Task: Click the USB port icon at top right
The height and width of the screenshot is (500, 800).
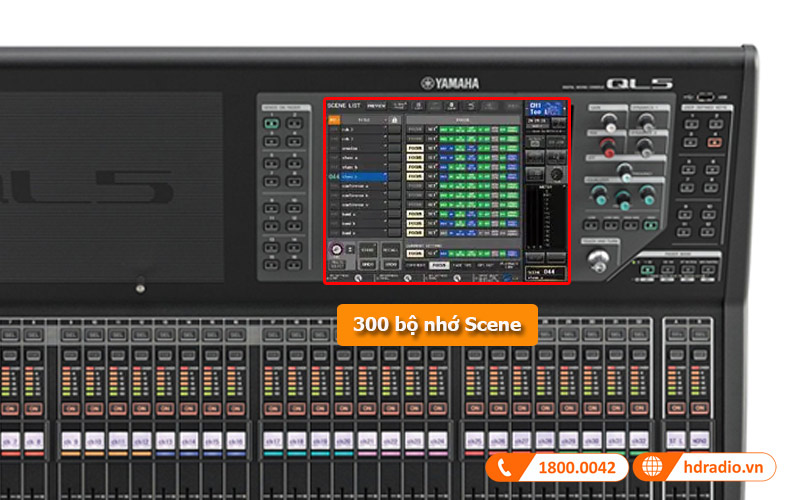Action: [705, 96]
